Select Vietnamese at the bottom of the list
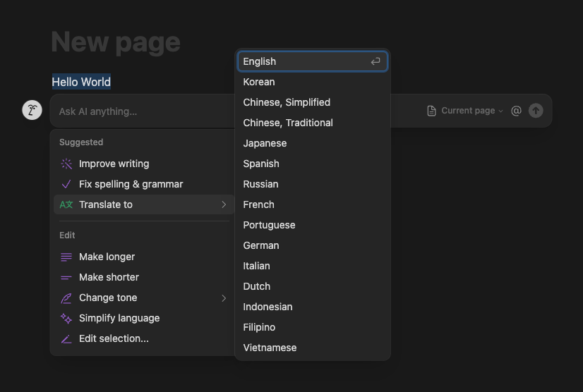The width and height of the screenshot is (583, 392). tap(312, 348)
